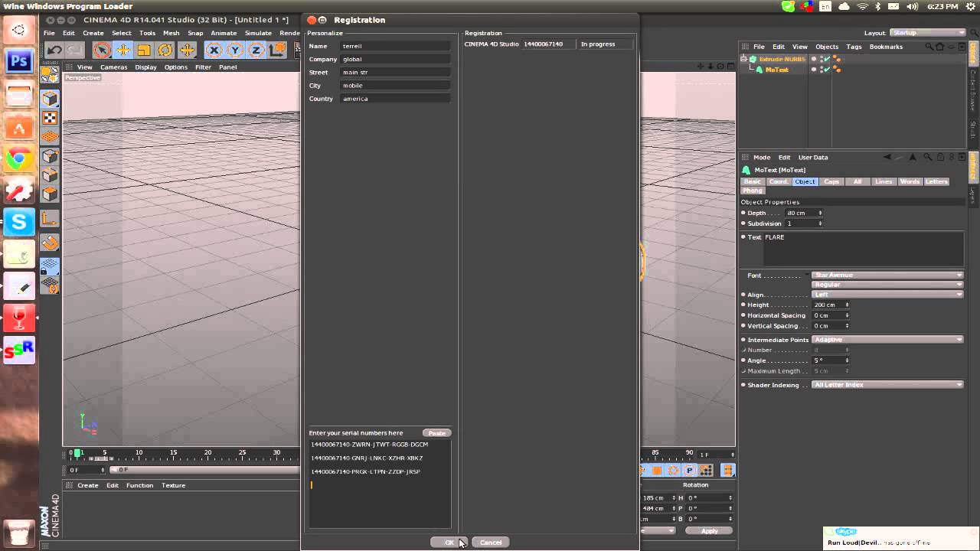Switch to the Letters tab

[x=936, y=181]
